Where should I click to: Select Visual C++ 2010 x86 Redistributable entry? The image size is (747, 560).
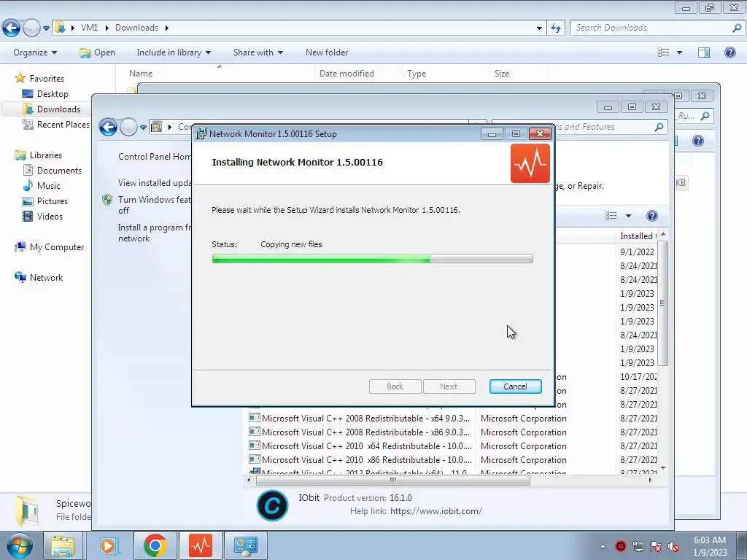tap(367, 460)
